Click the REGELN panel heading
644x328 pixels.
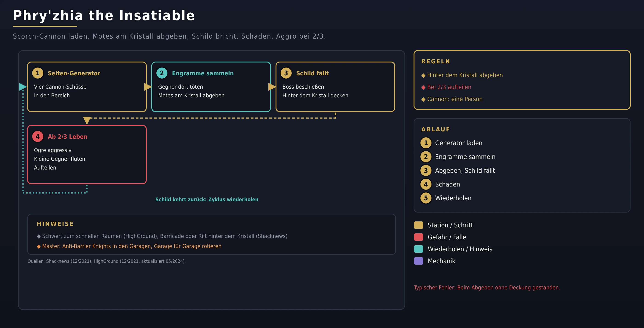(436, 61)
